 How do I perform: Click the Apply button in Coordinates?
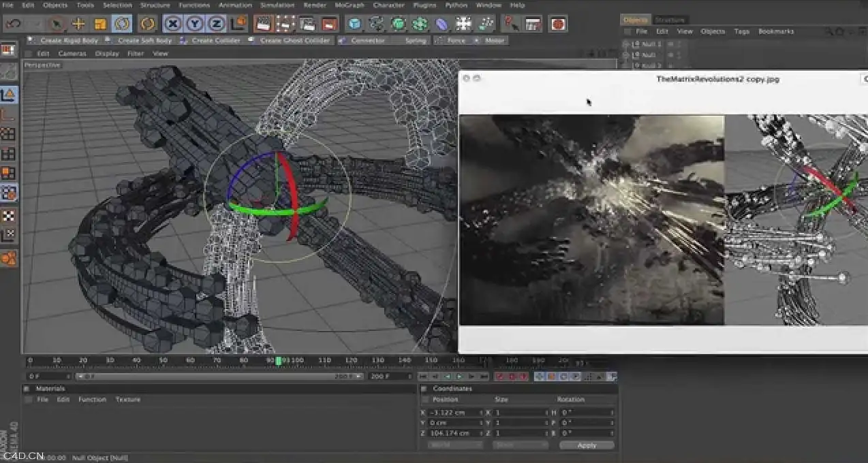[x=587, y=445]
